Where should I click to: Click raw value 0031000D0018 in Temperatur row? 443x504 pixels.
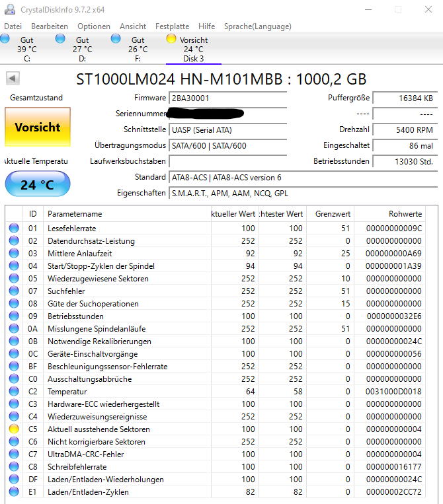pyautogui.click(x=393, y=392)
